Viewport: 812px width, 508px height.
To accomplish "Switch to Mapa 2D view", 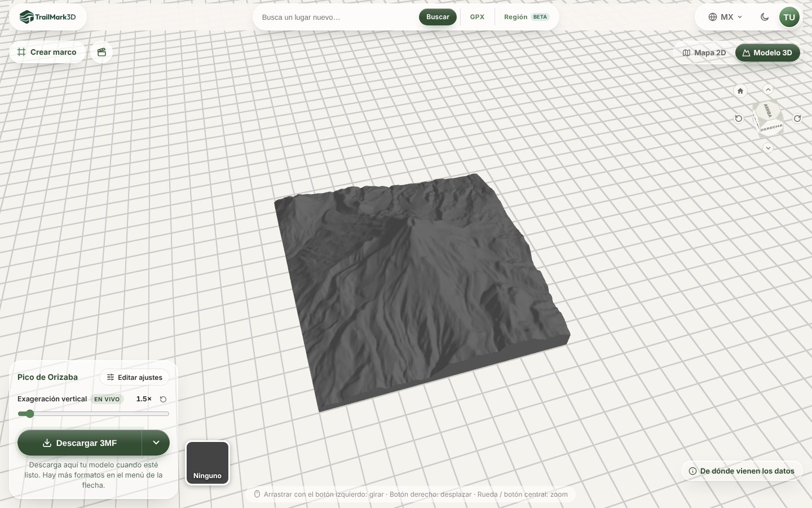I will [704, 52].
